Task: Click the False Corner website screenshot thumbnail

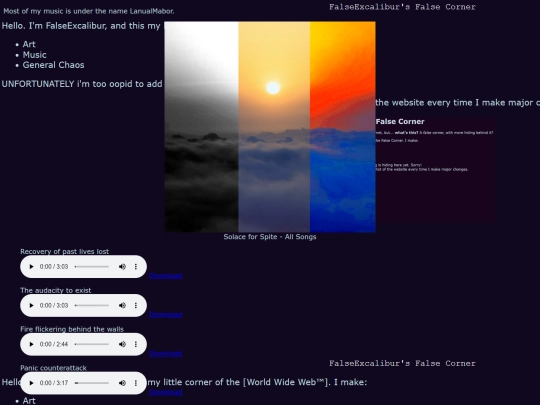Action: click(x=435, y=171)
